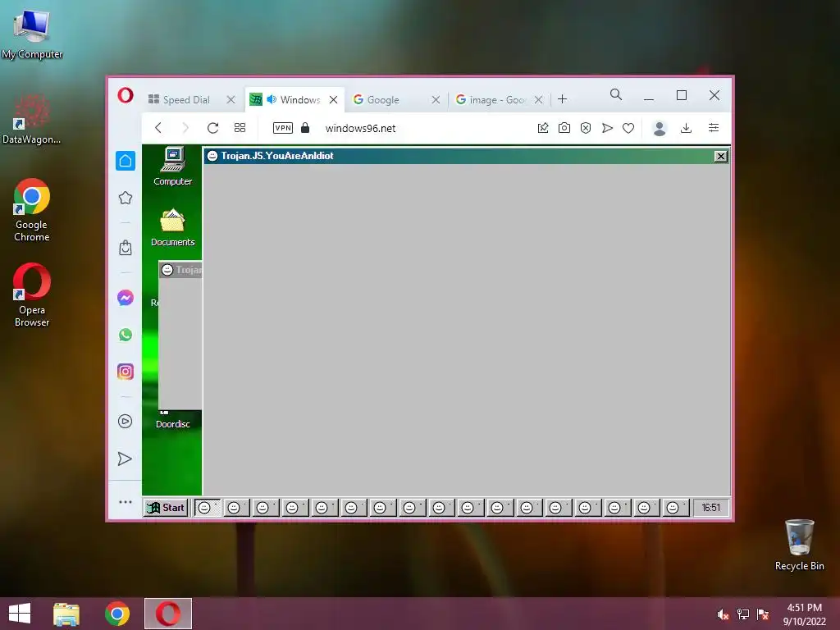Open Instagram in the Opera sidebar
The image size is (840, 630).
[126, 372]
